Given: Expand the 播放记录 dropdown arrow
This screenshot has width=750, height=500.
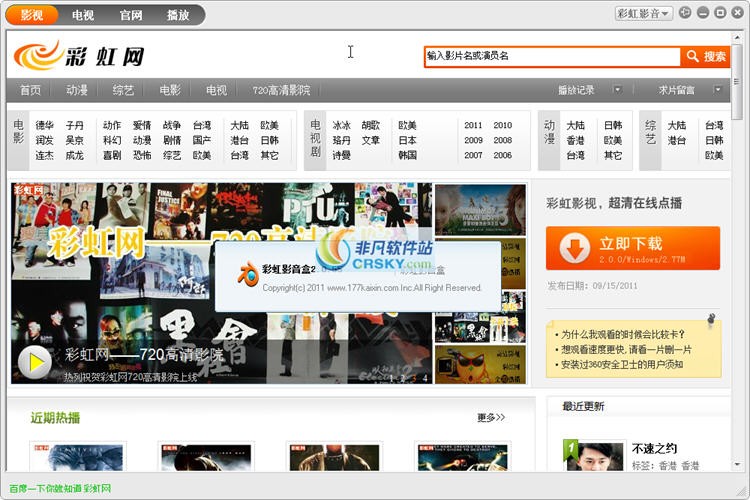Looking at the screenshot, I should (618, 89).
